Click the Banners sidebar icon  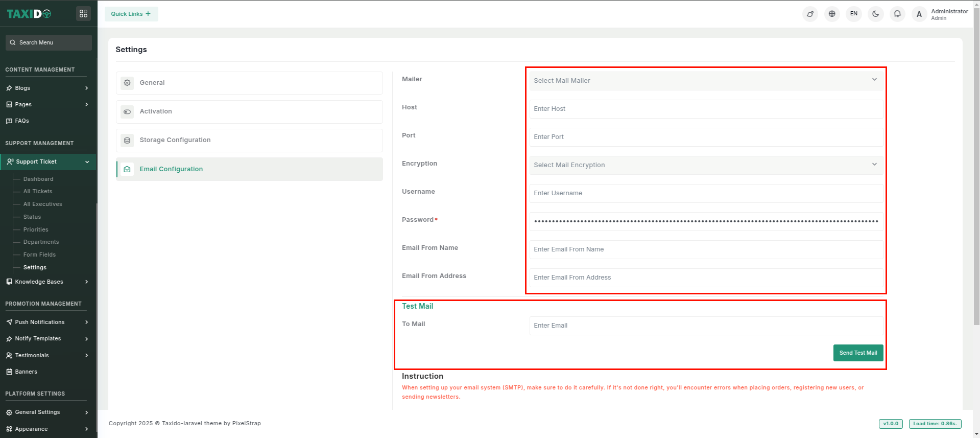click(x=9, y=372)
